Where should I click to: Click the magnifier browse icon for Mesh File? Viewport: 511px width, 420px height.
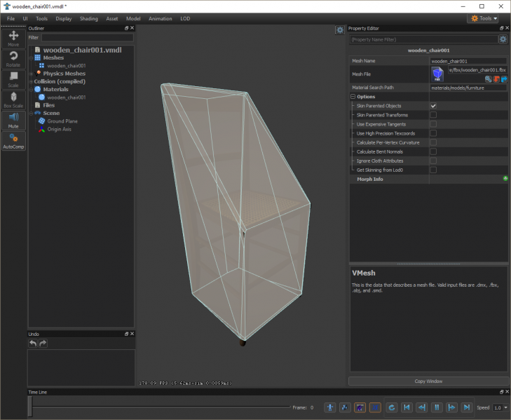coord(488,79)
